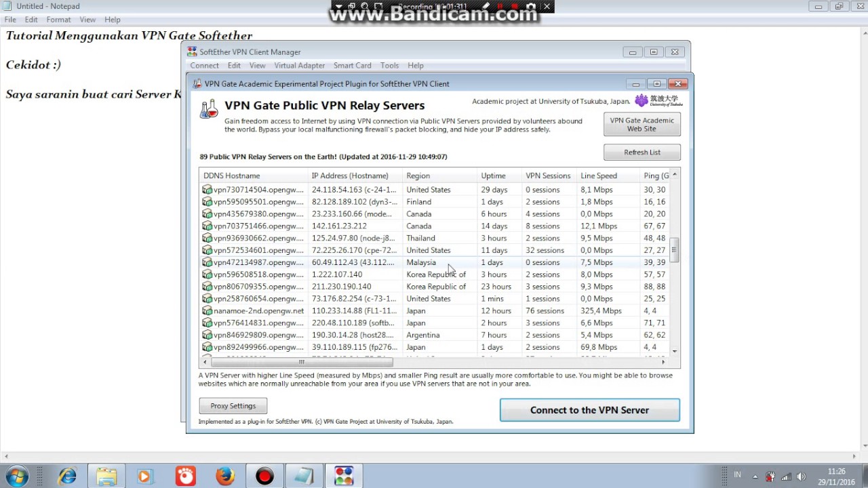Viewport: 868px width, 488px height.
Task: Launch Internet Explorer from taskbar
Action: click(x=66, y=476)
